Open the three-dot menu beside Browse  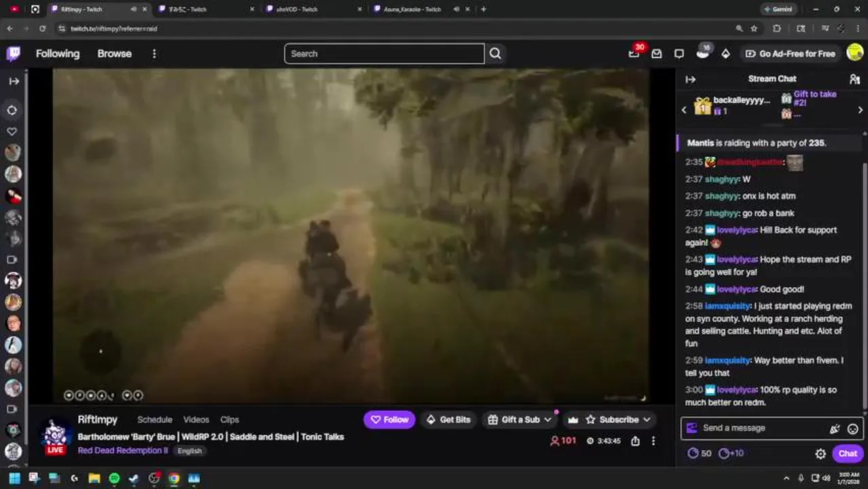154,54
